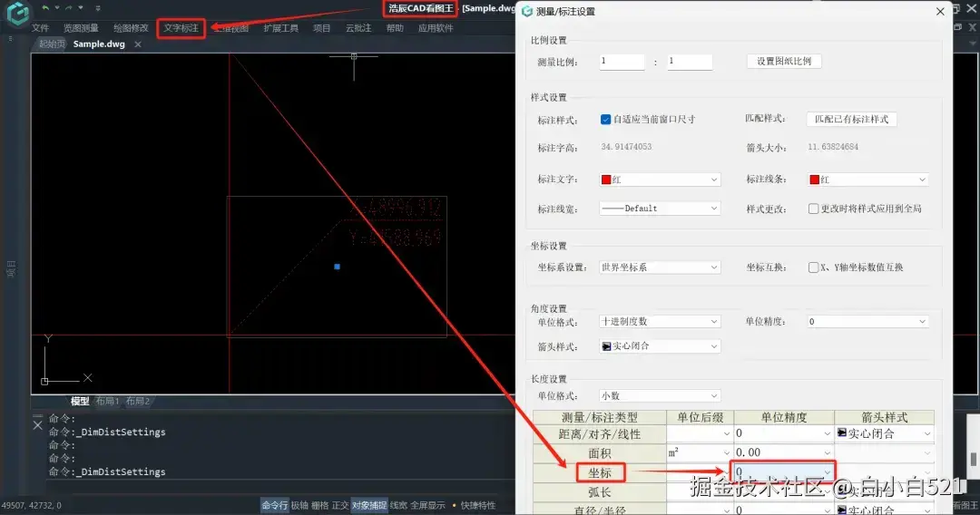The height and width of the screenshot is (515, 980).
Task: Open the 帮助 menu
Action: pyautogui.click(x=395, y=28)
